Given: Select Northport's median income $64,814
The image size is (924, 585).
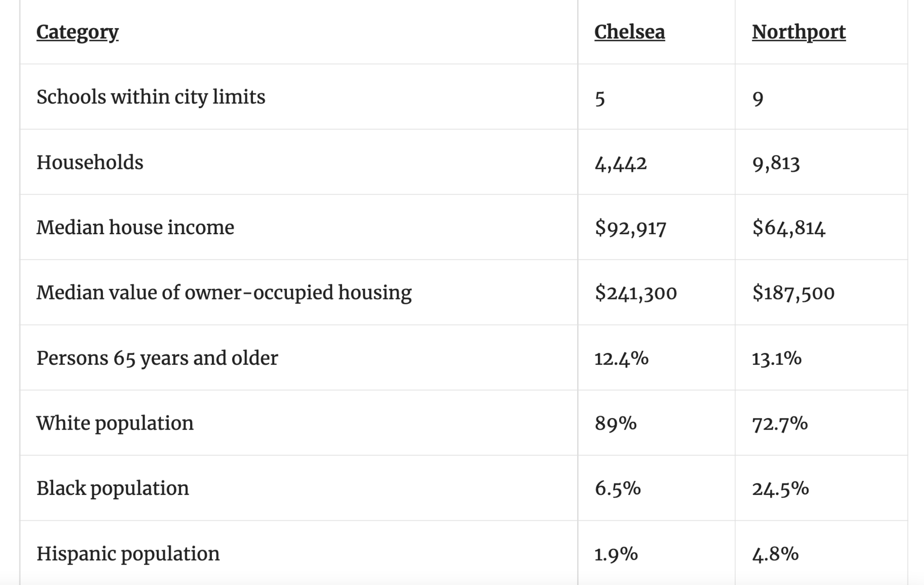Looking at the screenshot, I should [789, 228].
